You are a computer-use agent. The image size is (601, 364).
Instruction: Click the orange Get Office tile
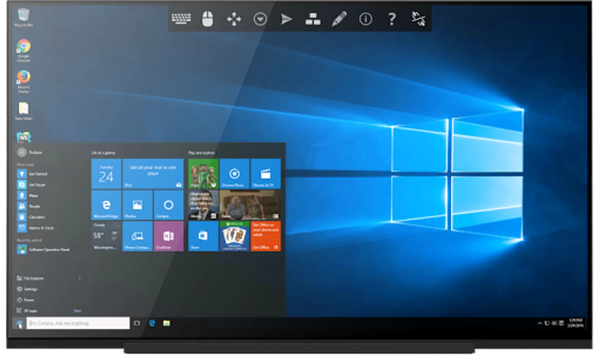coord(266,236)
